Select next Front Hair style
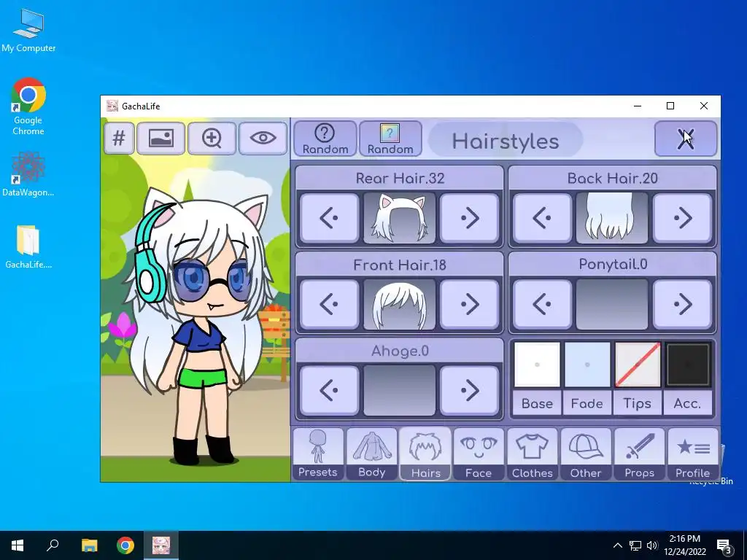747x560 pixels. (x=470, y=304)
